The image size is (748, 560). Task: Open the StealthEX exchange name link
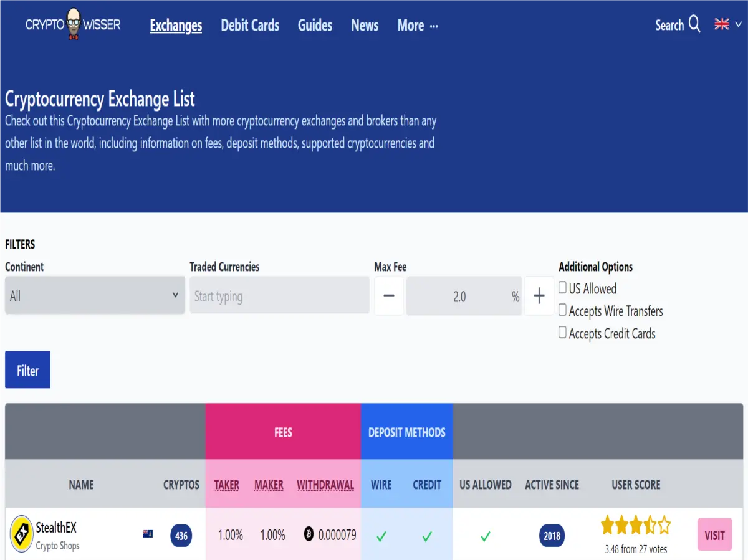(56, 528)
